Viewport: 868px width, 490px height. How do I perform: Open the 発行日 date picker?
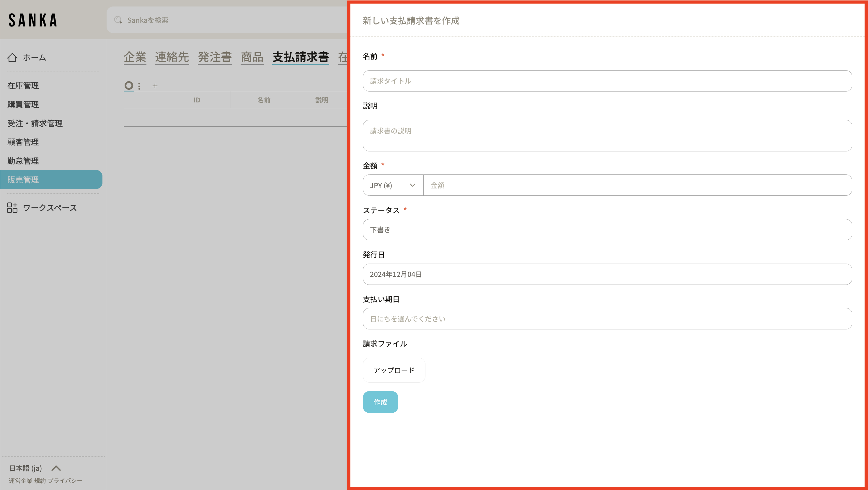607,274
